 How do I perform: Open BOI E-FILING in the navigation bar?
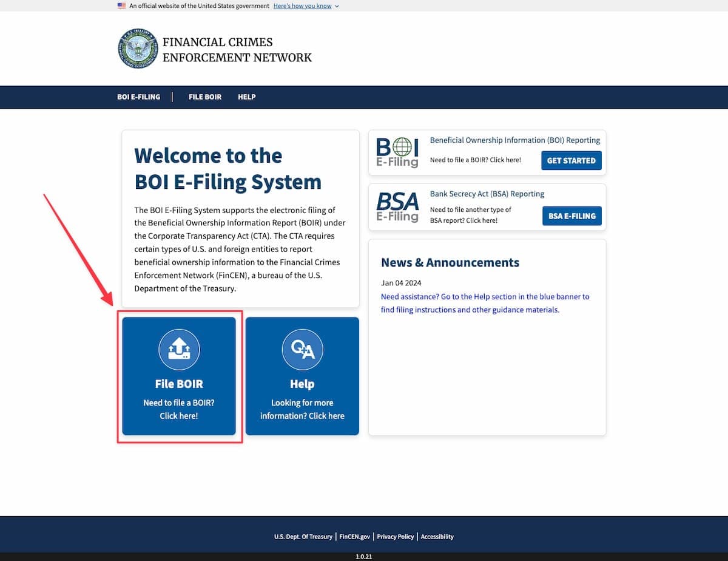click(139, 97)
